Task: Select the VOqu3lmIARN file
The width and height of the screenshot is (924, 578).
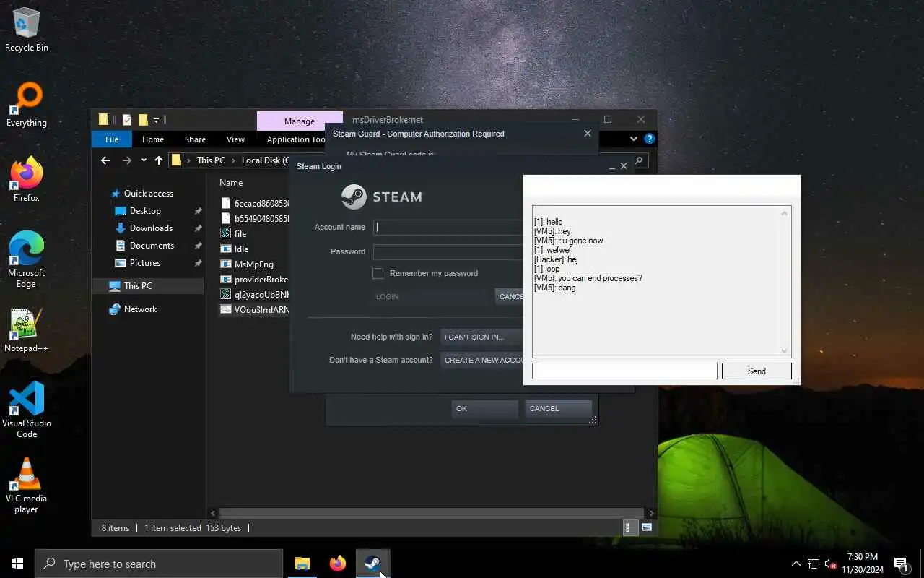Action: [254, 310]
